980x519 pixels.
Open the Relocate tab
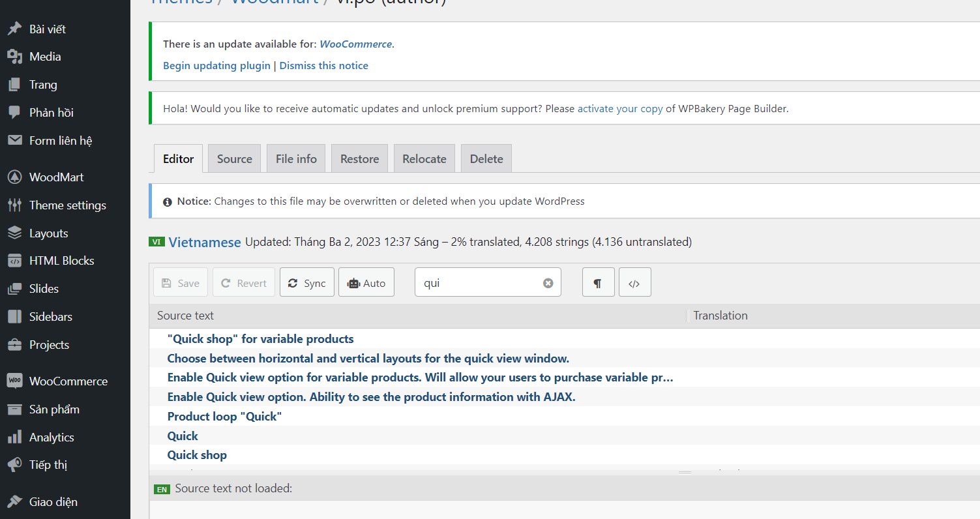coord(424,159)
